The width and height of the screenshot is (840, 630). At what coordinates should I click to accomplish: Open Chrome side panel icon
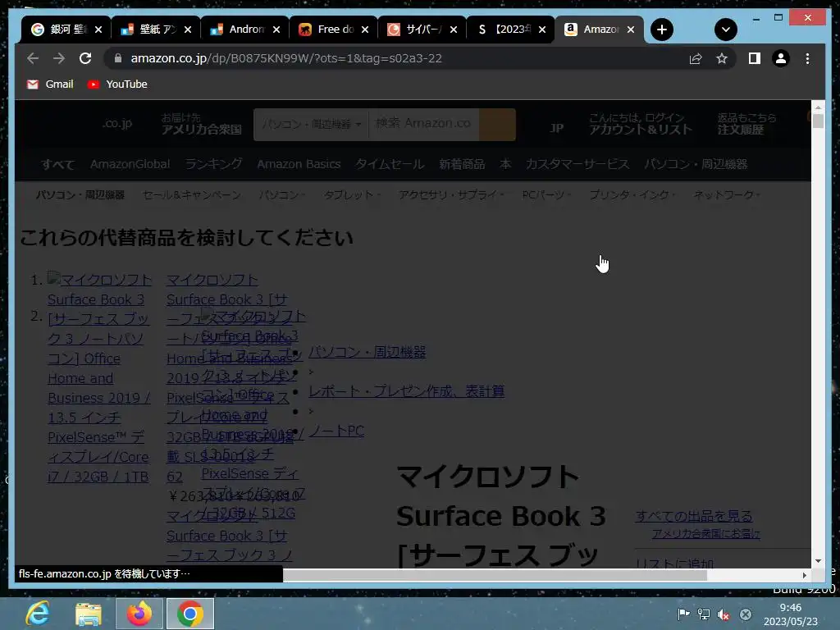755,58
